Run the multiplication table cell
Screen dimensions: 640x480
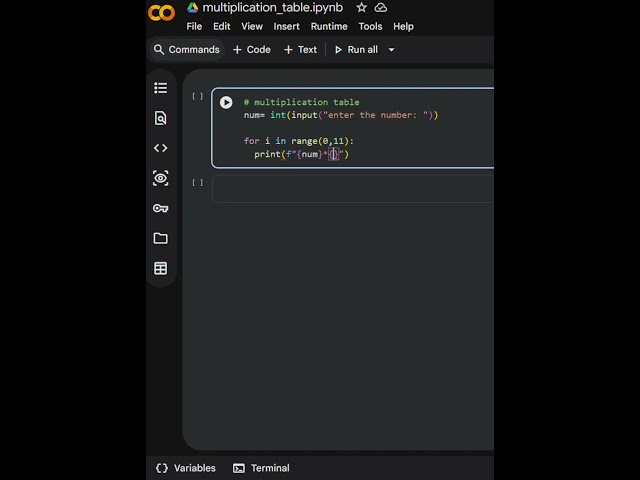point(226,102)
